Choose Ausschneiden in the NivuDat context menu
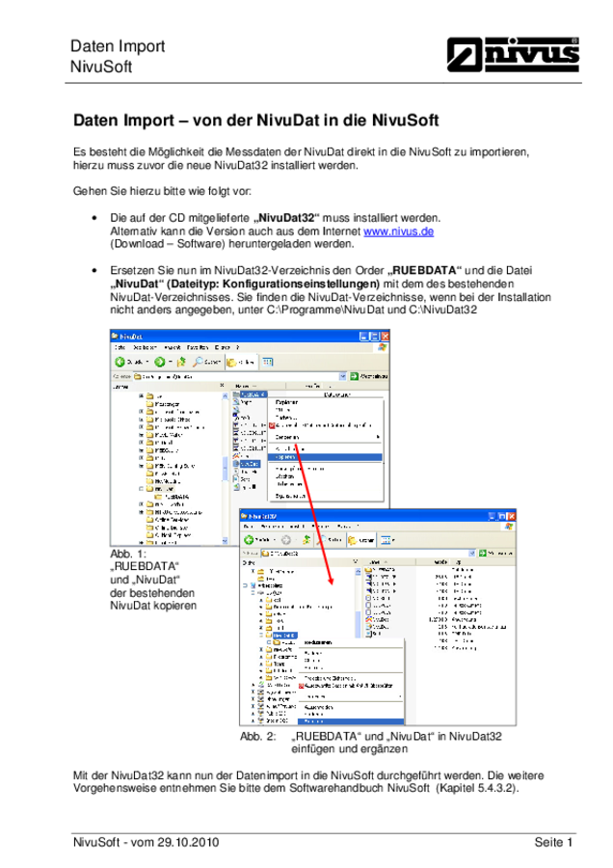Screen dimensions: 613x868 click(x=325, y=448)
